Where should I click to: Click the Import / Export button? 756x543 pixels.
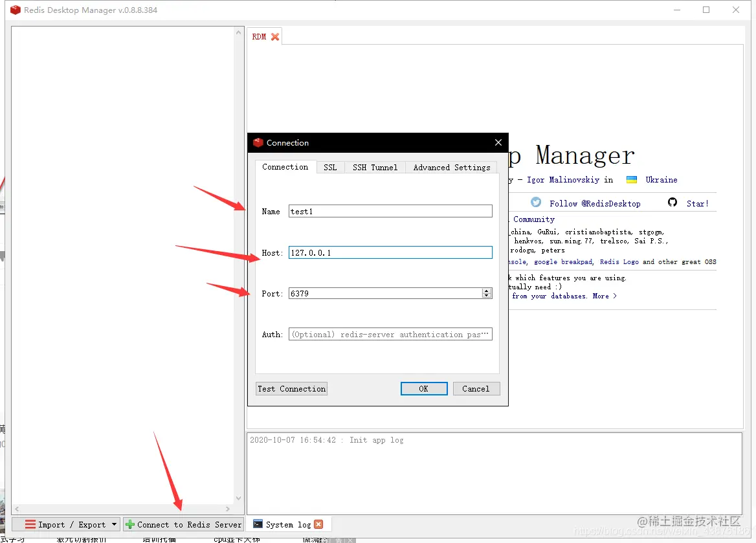(65, 525)
